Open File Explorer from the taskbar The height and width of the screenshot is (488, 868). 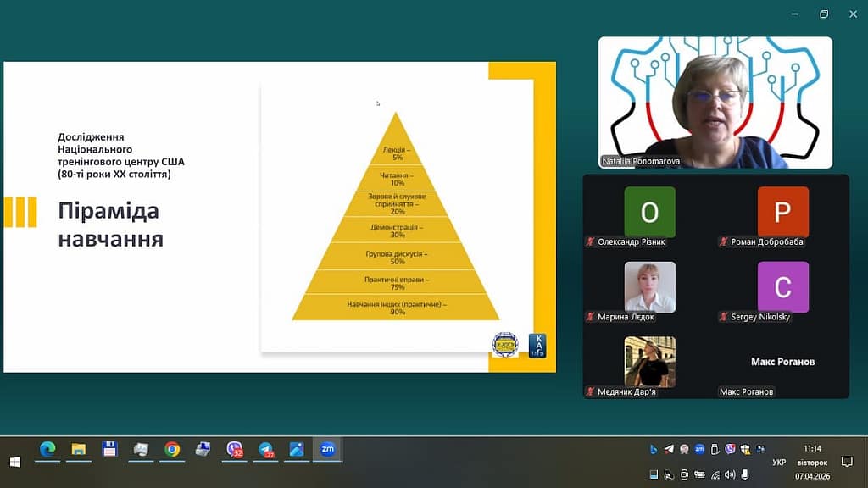tap(79, 450)
